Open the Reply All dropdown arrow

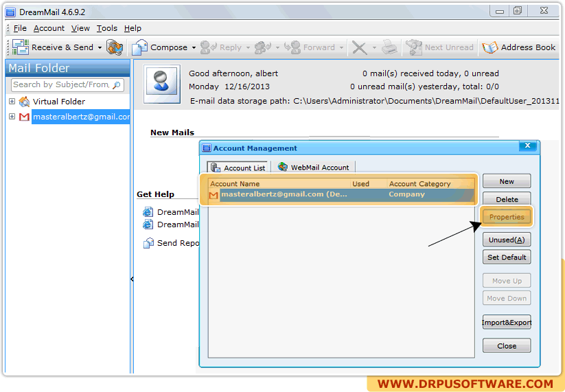(277, 47)
